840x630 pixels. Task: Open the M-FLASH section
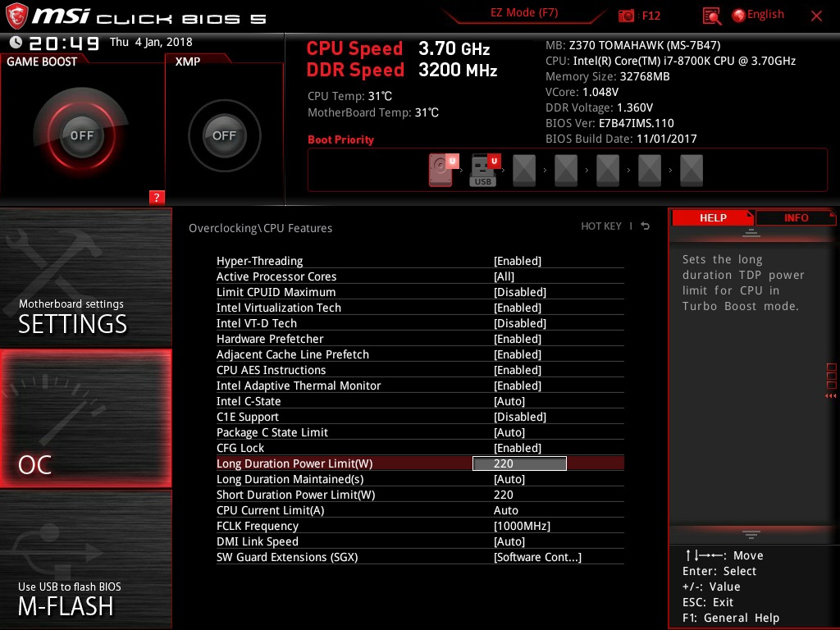85,559
